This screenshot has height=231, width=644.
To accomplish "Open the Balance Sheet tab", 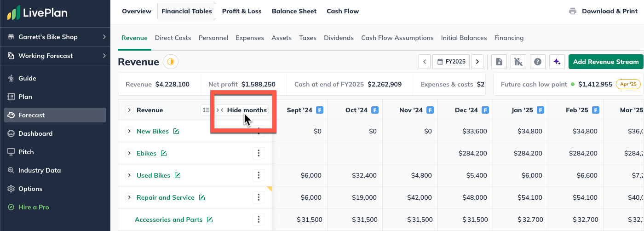I will pos(294,11).
